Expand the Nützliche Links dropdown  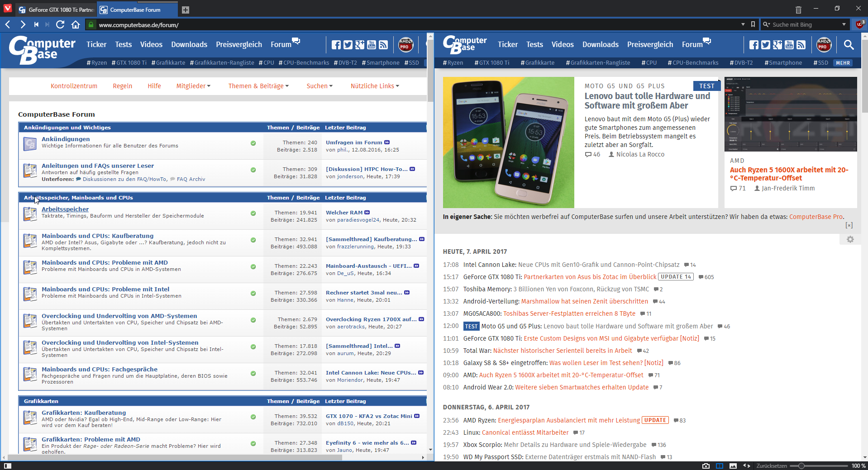tap(375, 86)
